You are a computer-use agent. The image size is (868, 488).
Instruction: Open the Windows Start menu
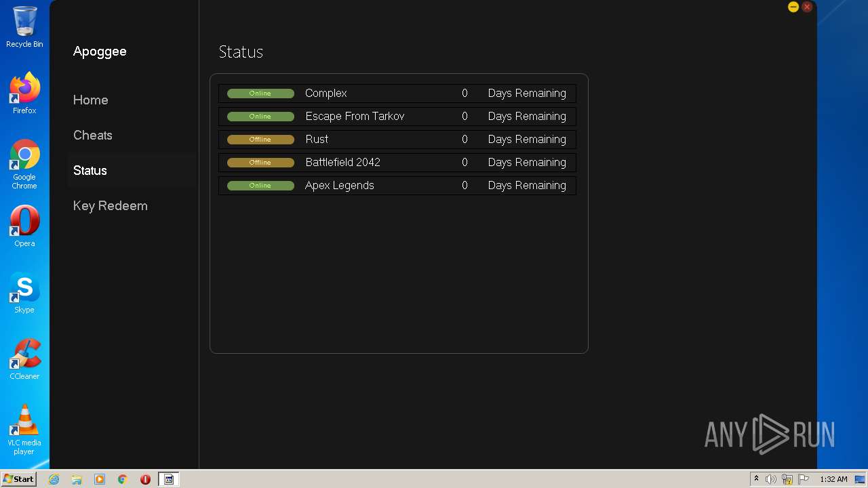click(18, 479)
